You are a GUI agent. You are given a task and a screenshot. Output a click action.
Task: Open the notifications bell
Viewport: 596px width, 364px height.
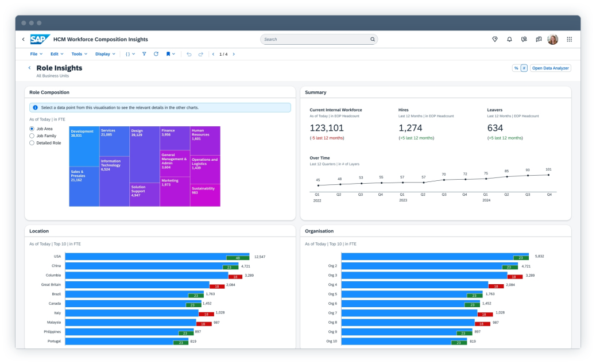(509, 40)
